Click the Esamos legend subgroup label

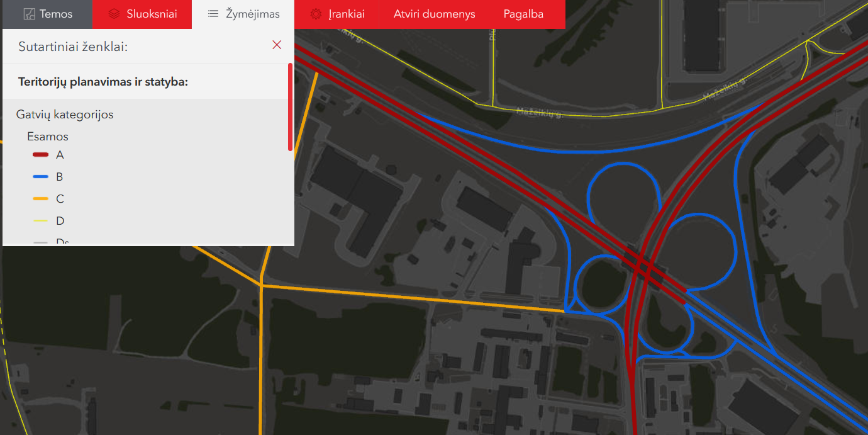48,137
